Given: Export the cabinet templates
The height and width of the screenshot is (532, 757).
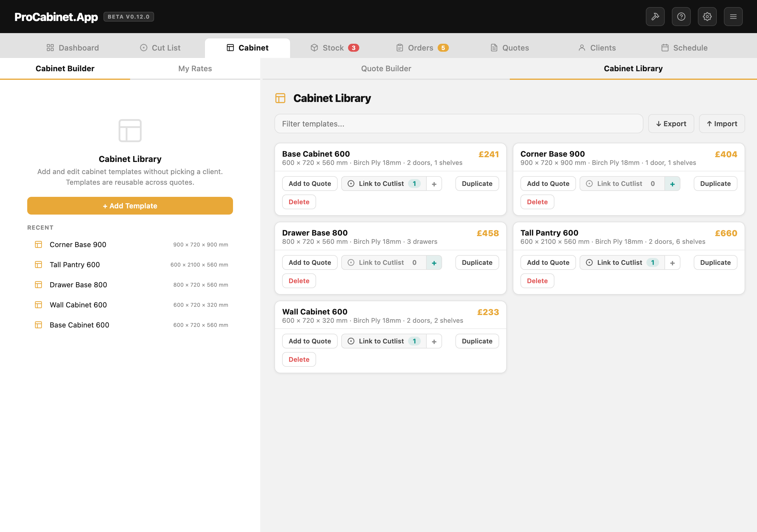Looking at the screenshot, I should pos(671,124).
